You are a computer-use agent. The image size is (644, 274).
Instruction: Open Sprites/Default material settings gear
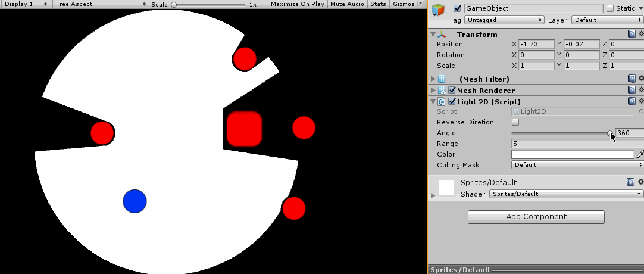coord(641,182)
